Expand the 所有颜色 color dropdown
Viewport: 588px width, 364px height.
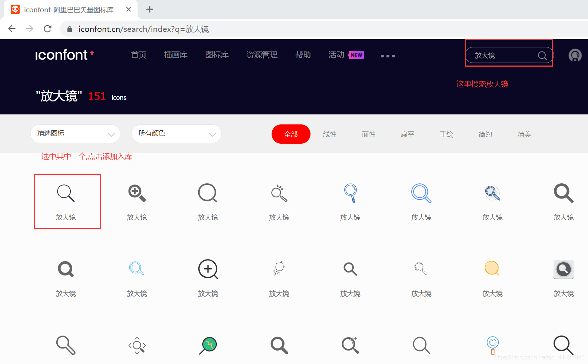(177, 134)
